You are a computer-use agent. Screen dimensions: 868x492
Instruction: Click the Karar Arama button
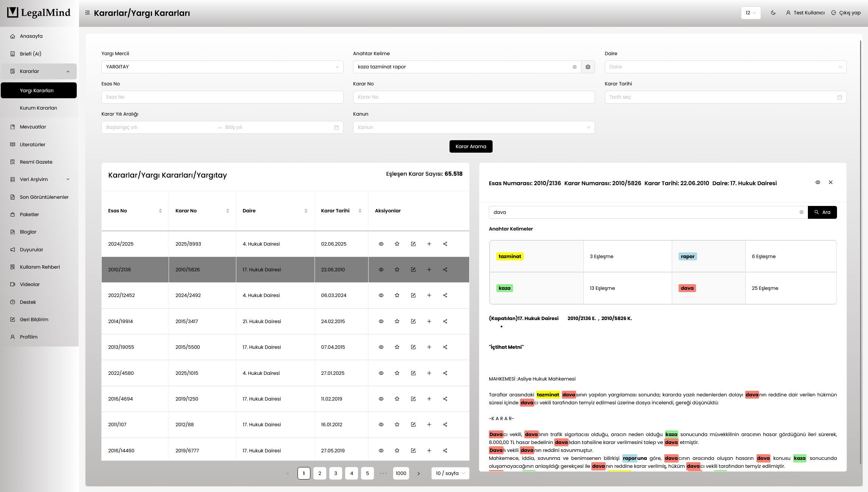point(471,146)
